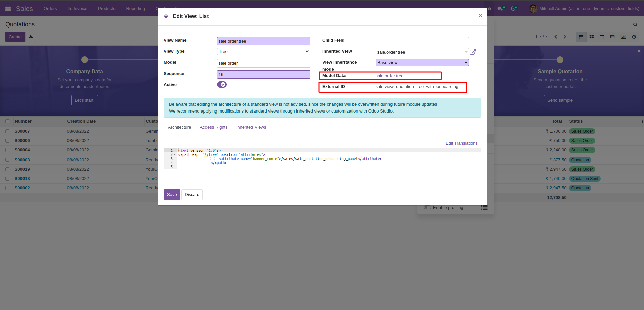644x310 pixels.
Task: Click the sale.order.tree Model Data link
Action: click(389, 76)
